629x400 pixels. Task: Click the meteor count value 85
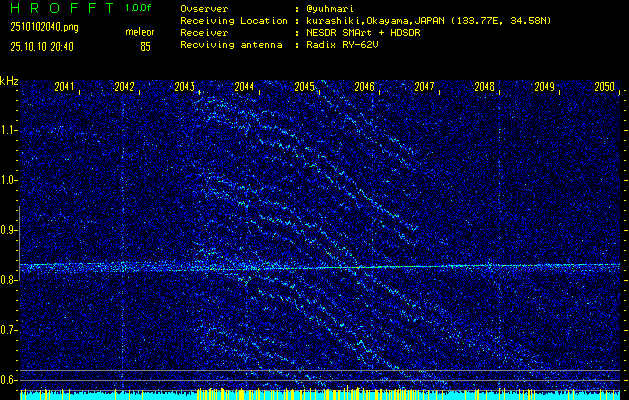(146, 46)
